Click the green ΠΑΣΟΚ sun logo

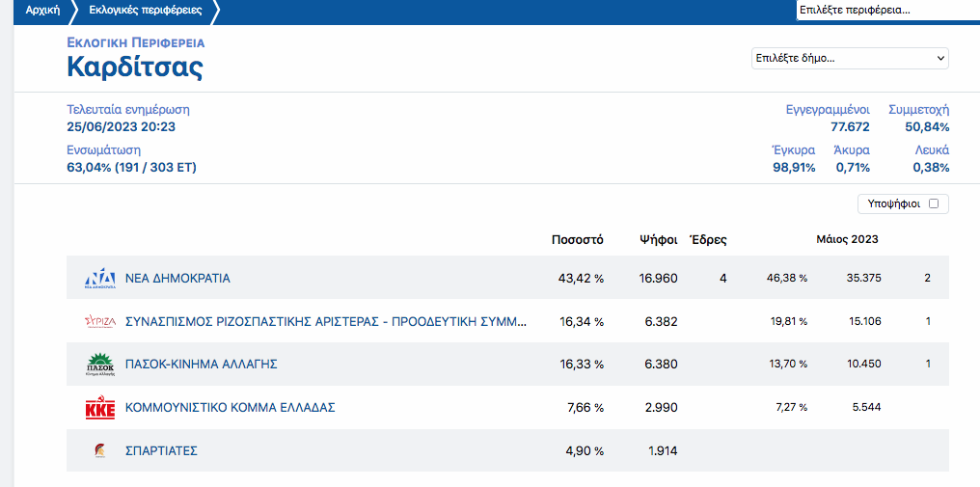coord(100,365)
